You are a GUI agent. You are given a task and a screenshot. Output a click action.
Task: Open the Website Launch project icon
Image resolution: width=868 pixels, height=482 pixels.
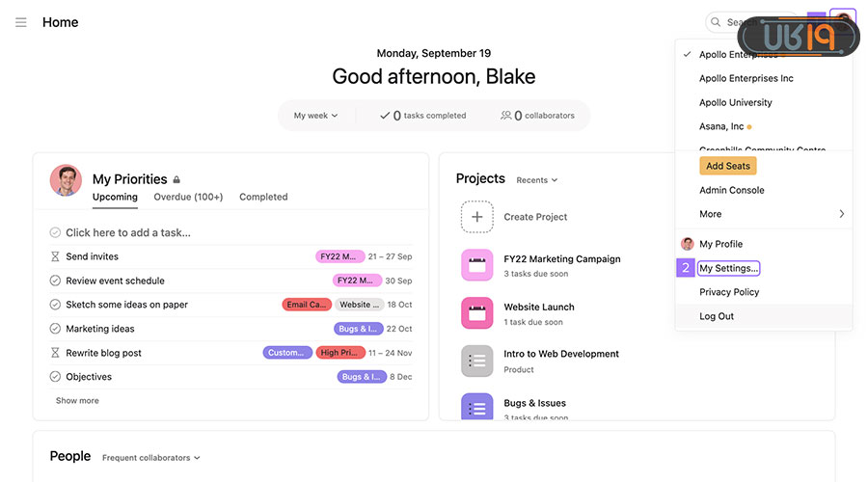477,313
